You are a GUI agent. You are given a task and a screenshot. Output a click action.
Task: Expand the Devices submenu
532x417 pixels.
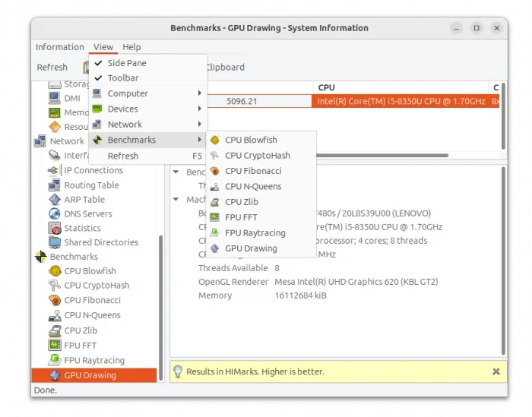(148, 109)
